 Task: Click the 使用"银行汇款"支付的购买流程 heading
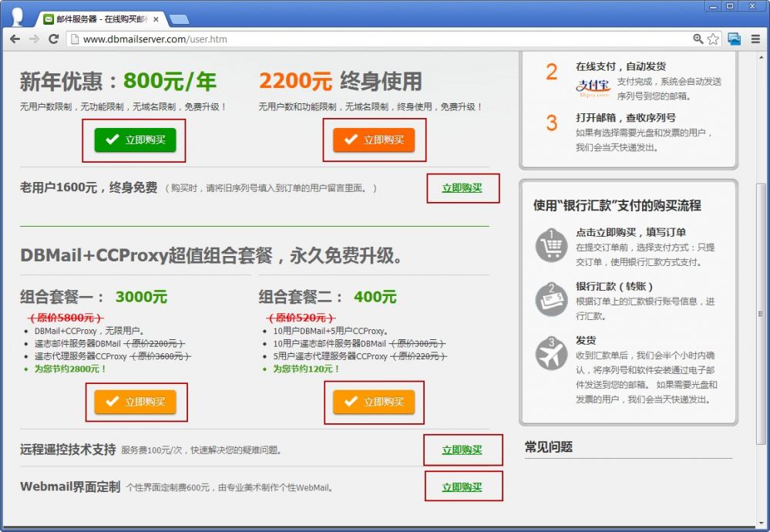[617, 205]
